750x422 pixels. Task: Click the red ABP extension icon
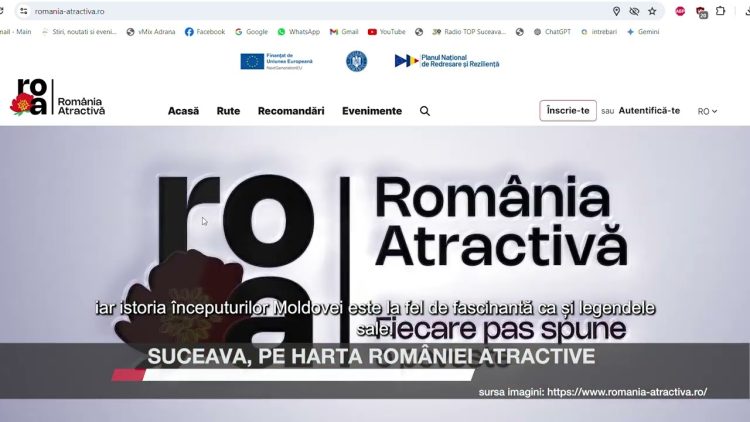coord(680,11)
